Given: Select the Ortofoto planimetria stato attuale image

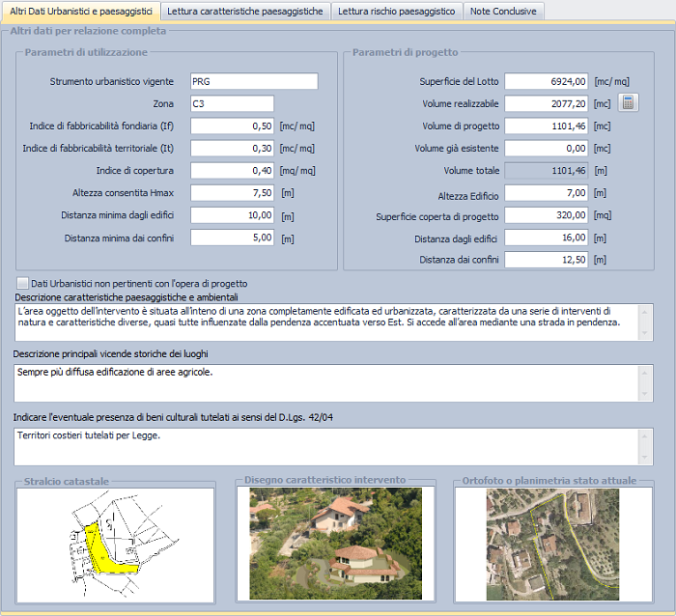Looking at the screenshot, I should tap(553, 544).
